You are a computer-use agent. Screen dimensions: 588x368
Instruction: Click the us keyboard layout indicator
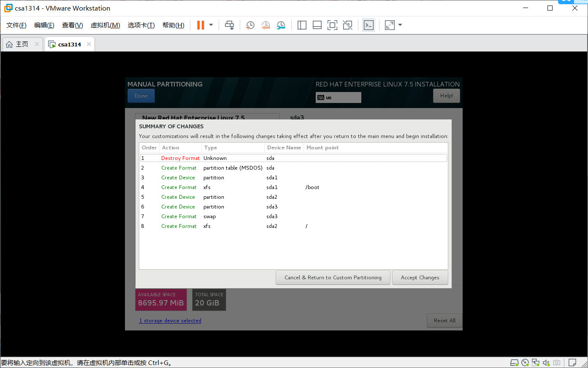point(339,97)
